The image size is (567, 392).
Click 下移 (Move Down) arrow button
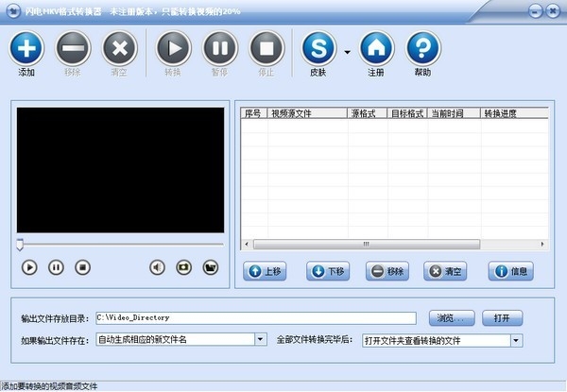(329, 272)
